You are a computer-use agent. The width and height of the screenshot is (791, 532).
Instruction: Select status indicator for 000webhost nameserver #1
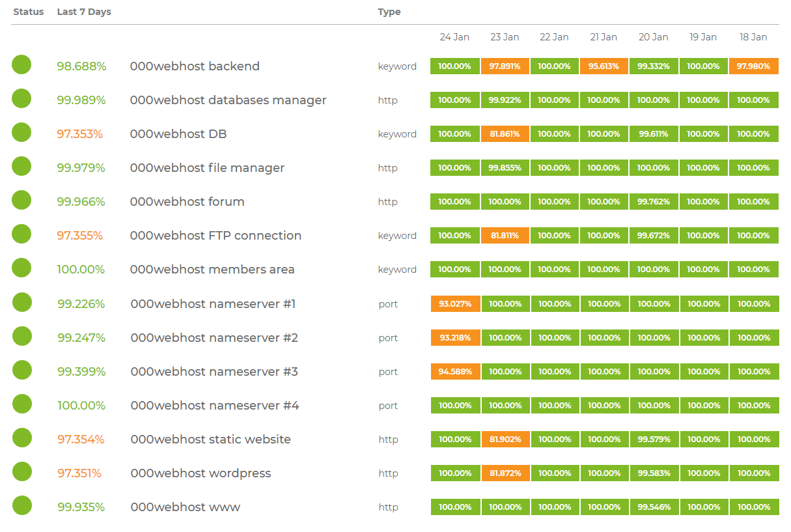coord(22,303)
